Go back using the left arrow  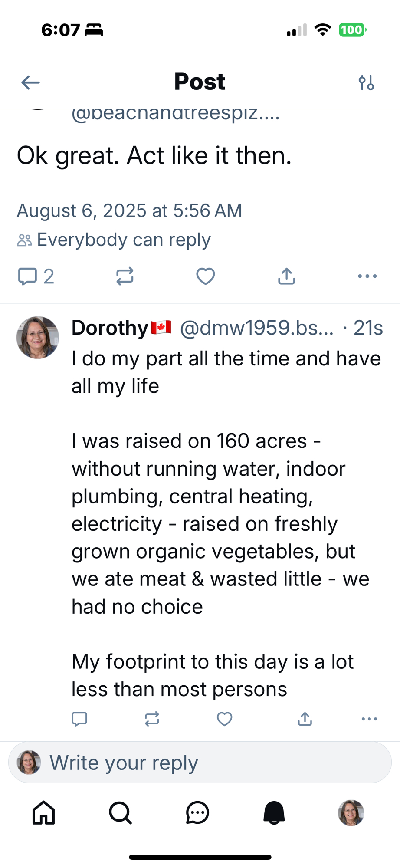click(30, 82)
